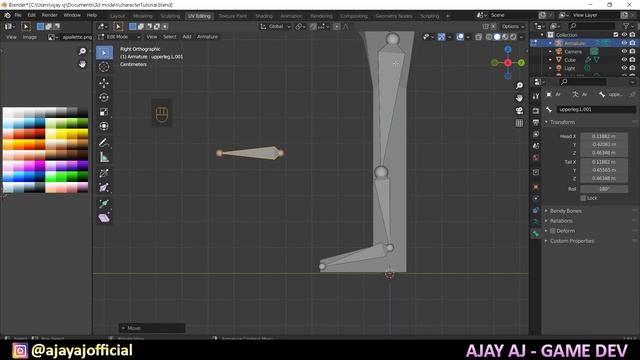Image resolution: width=640 pixels, height=360 pixels.
Task: Select the Extrude bone tool
Action: pyautogui.click(x=104, y=203)
